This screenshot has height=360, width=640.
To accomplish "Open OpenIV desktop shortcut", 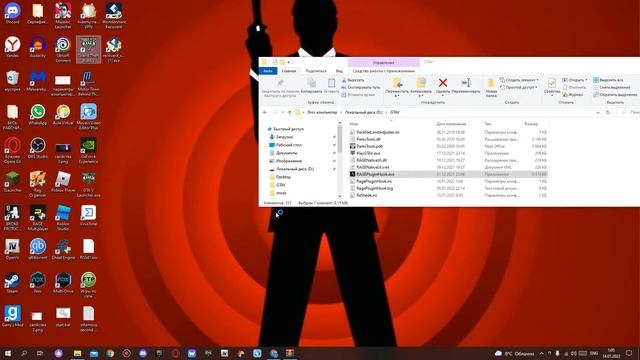I will [12, 249].
